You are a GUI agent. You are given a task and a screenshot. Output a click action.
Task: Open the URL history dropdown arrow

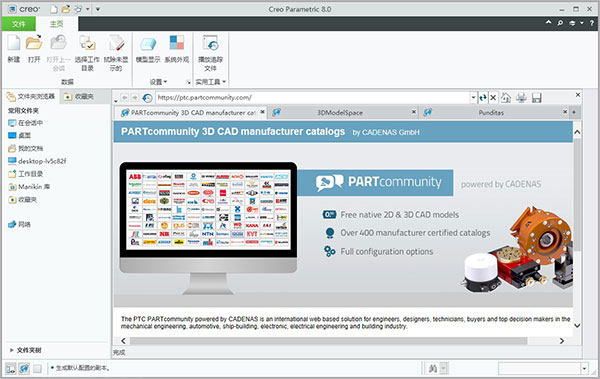click(473, 98)
